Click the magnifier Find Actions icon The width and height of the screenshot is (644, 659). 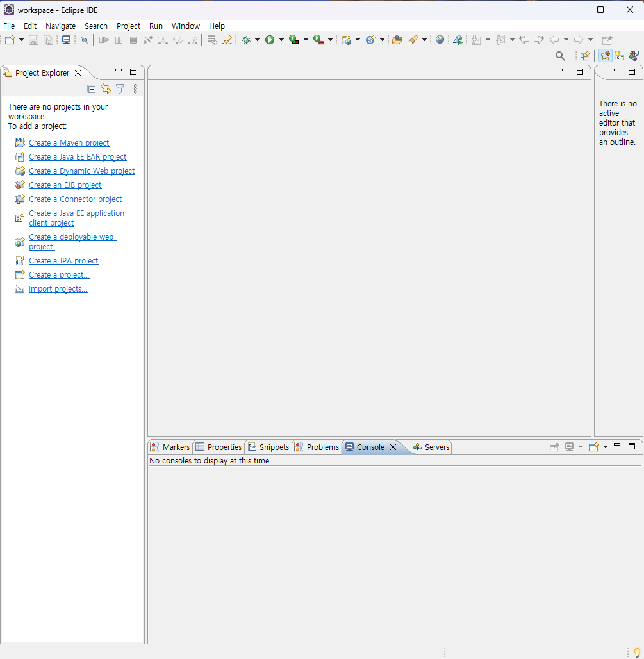point(560,56)
